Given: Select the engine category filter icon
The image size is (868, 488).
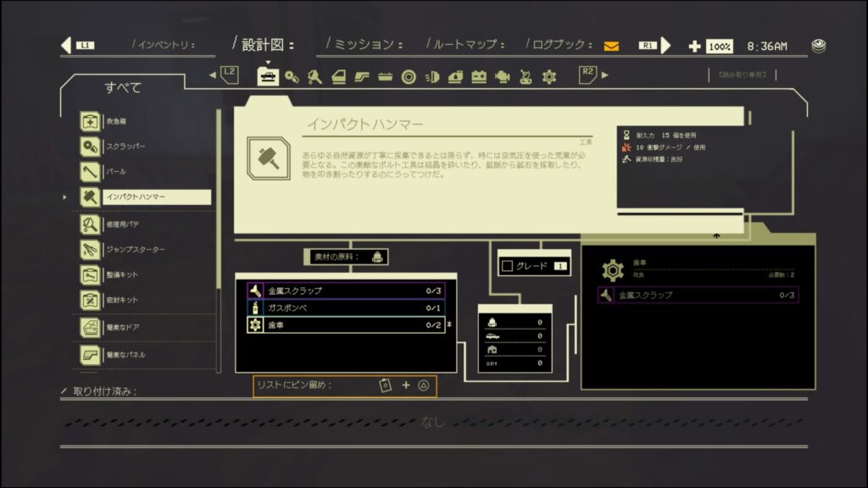Looking at the screenshot, I should coord(502,77).
